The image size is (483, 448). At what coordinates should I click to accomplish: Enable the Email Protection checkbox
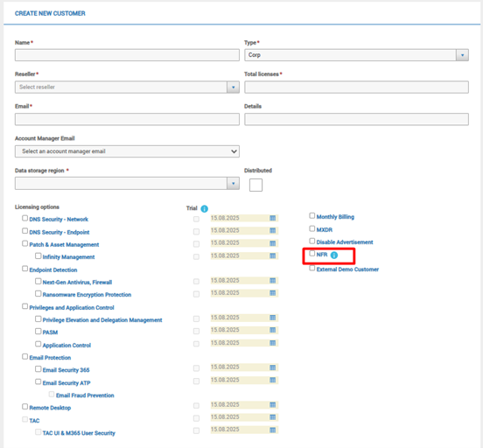24,356
